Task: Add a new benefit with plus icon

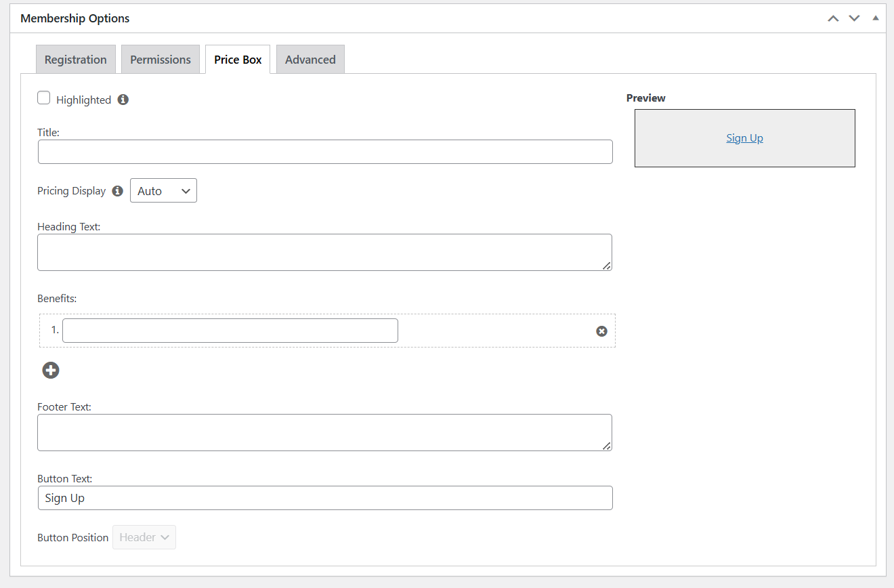Action: click(51, 370)
